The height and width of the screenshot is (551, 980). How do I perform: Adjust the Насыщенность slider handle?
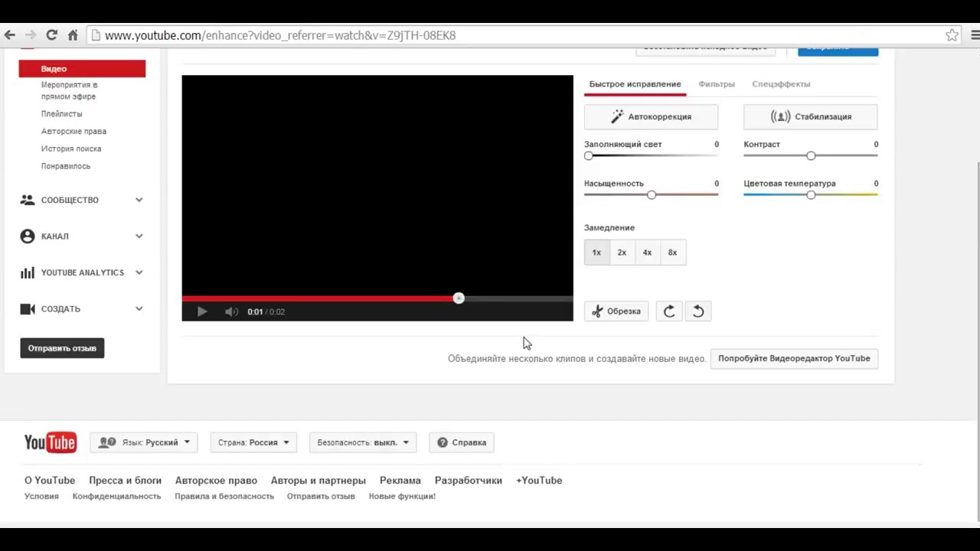tap(652, 194)
